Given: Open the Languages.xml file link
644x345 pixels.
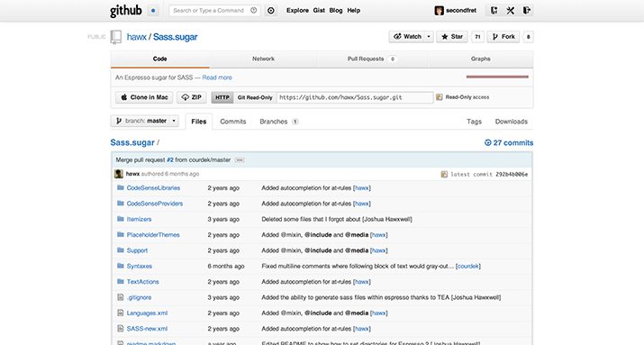Looking at the screenshot, I should point(147,313).
